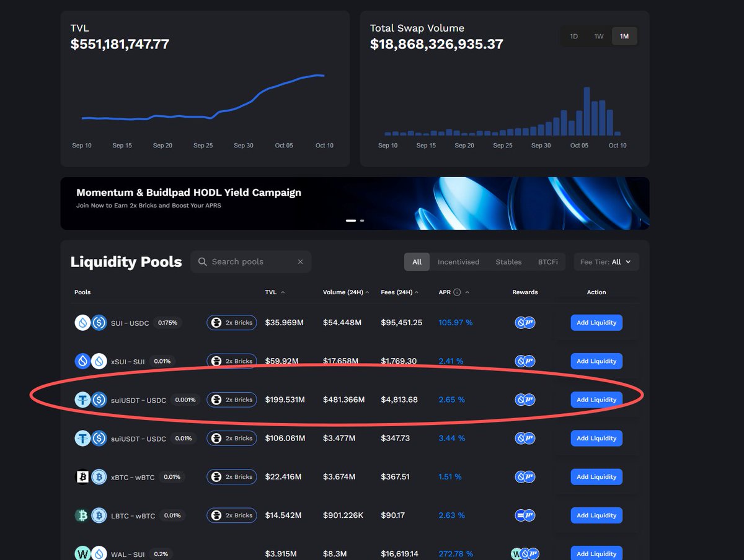Click the 0.175% fee tier label on SUI – USDC

[x=167, y=323]
